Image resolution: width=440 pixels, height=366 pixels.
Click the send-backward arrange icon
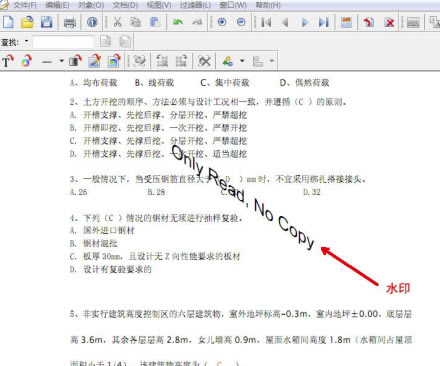coord(182,61)
